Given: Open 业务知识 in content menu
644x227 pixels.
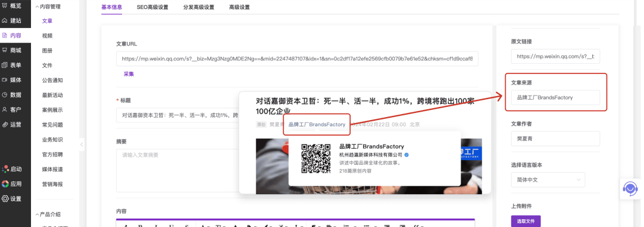Looking at the screenshot, I should click(52, 139).
